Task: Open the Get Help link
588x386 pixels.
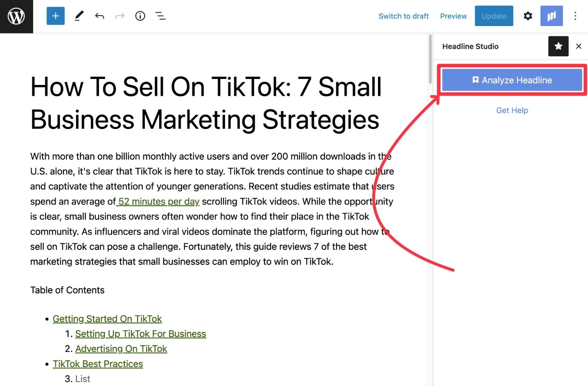Action: [x=512, y=110]
